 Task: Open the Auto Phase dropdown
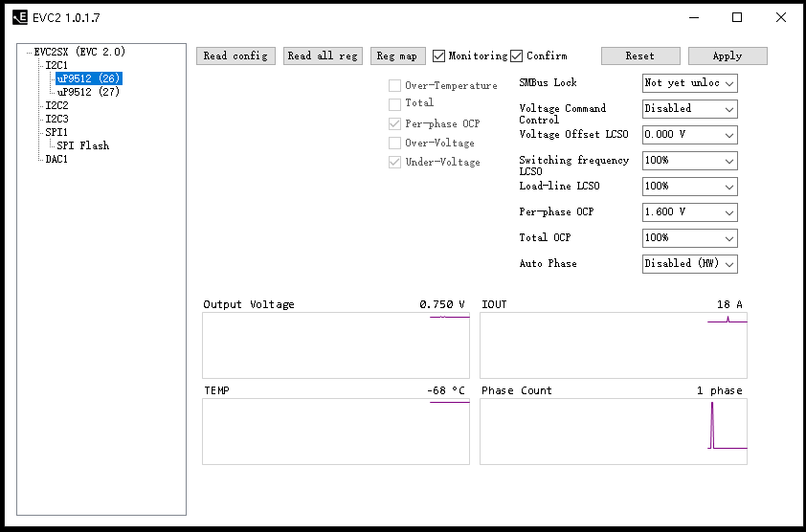[x=689, y=263]
